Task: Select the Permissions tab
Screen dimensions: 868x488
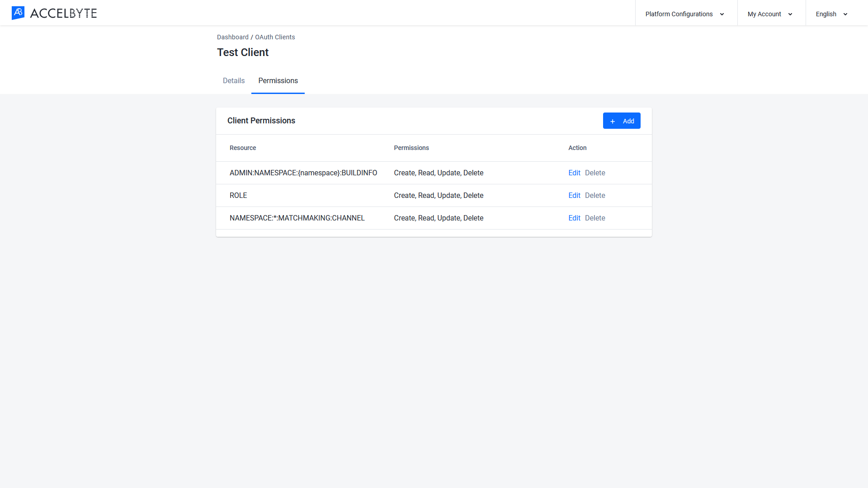Action: [278, 80]
